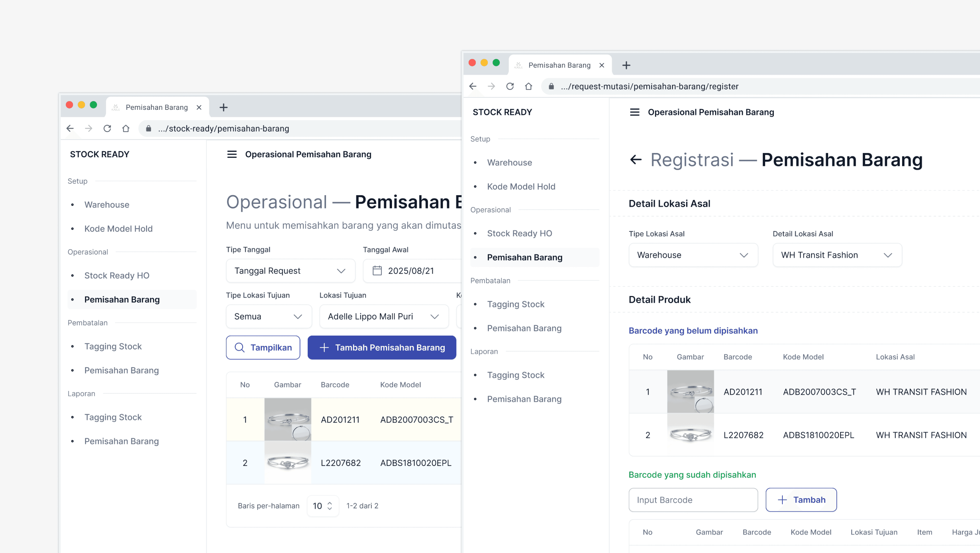Close the Pemisahan Barang tab in the left window
Viewport: 980px width, 553px height.
(x=199, y=107)
